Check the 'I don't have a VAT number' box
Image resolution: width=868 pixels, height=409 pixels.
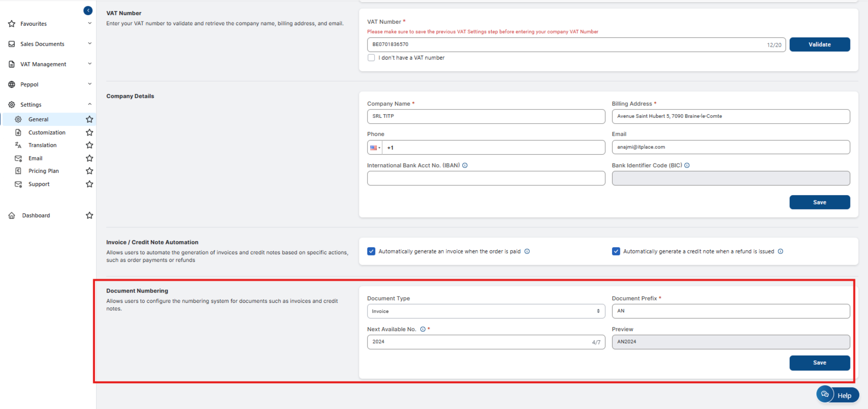point(371,58)
